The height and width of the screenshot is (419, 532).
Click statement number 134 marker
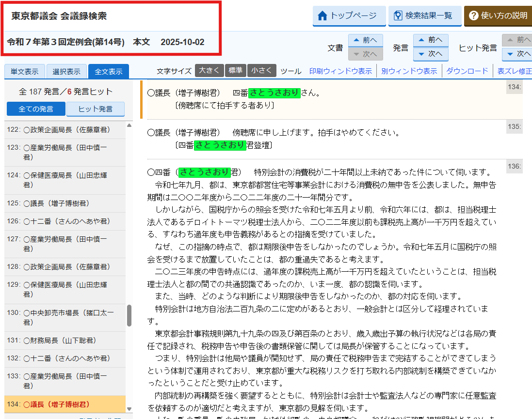pos(515,87)
